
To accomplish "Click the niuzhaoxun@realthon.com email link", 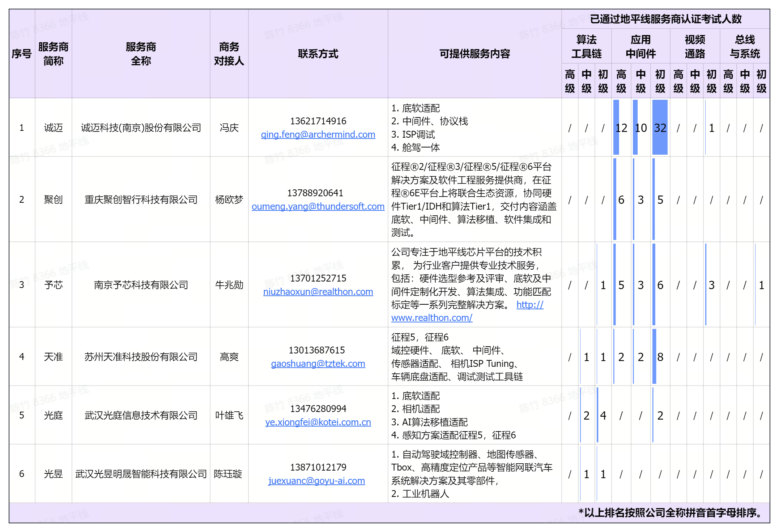I will coord(318,292).
